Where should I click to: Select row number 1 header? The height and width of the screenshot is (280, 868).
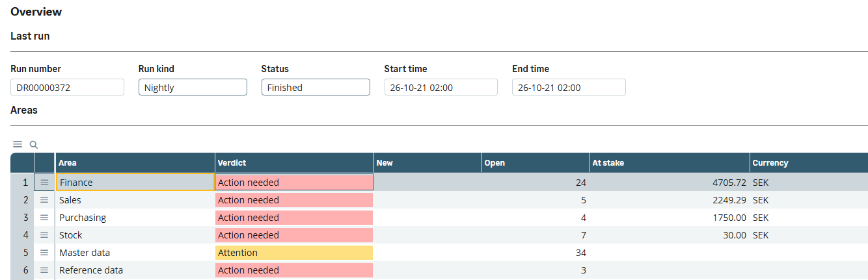coord(22,183)
